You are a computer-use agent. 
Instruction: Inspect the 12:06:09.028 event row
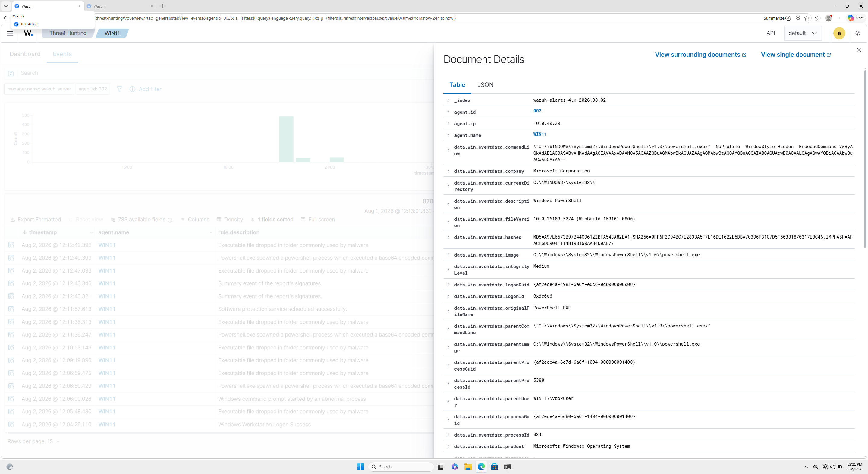coord(11,399)
